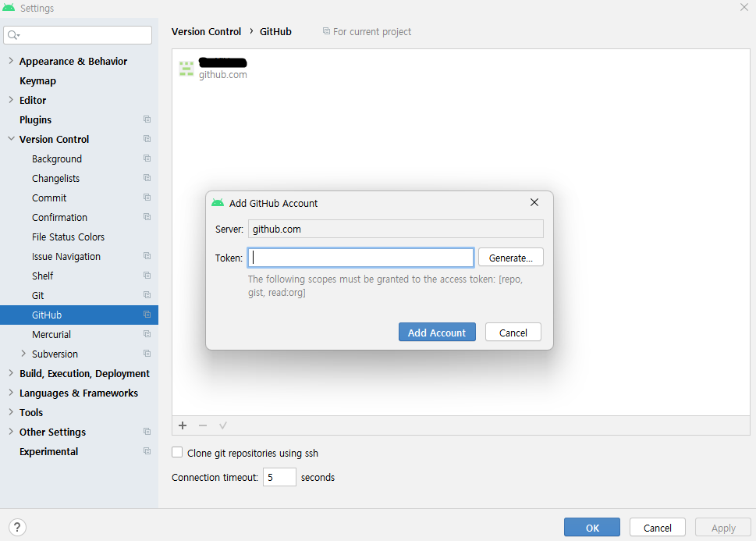Click the remove account minus icon
Viewport: 756px width, 541px height.
tap(203, 425)
